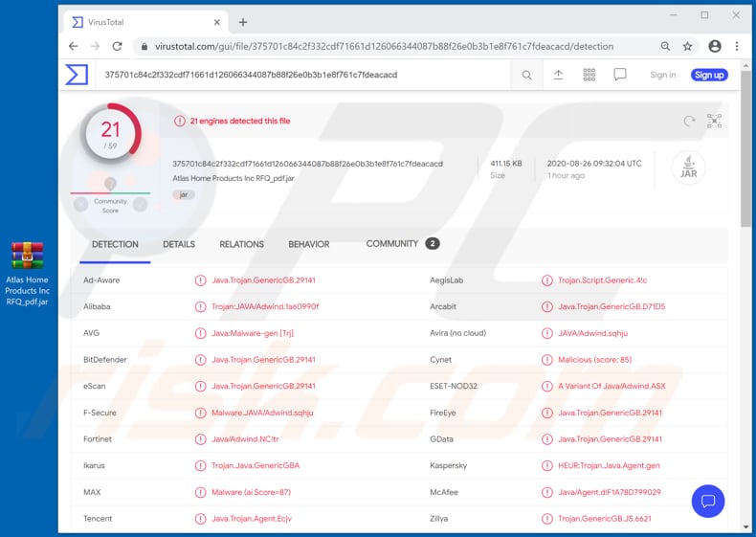Go back with browser back arrow
756x537 pixels.
pyautogui.click(x=74, y=46)
